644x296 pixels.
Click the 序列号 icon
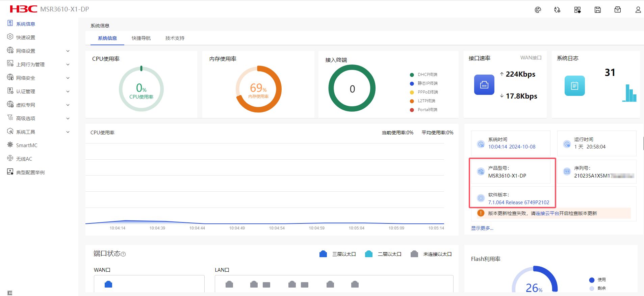[x=567, y=171]
